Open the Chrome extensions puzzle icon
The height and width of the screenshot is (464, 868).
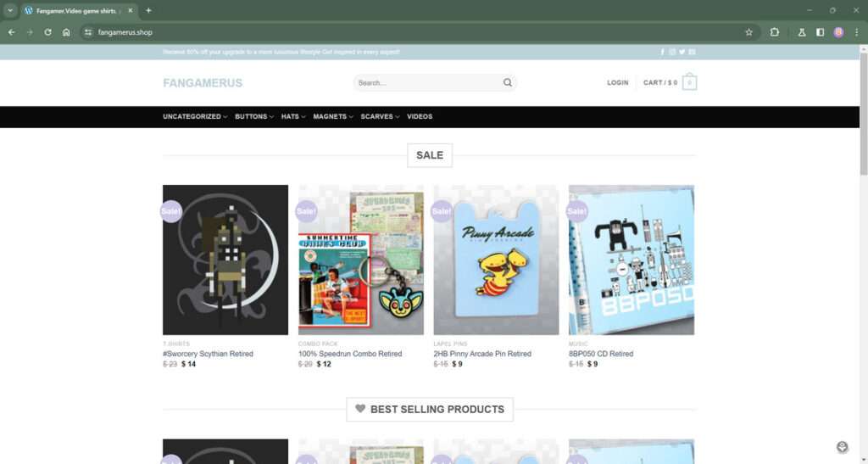click(x=775, y=32)
